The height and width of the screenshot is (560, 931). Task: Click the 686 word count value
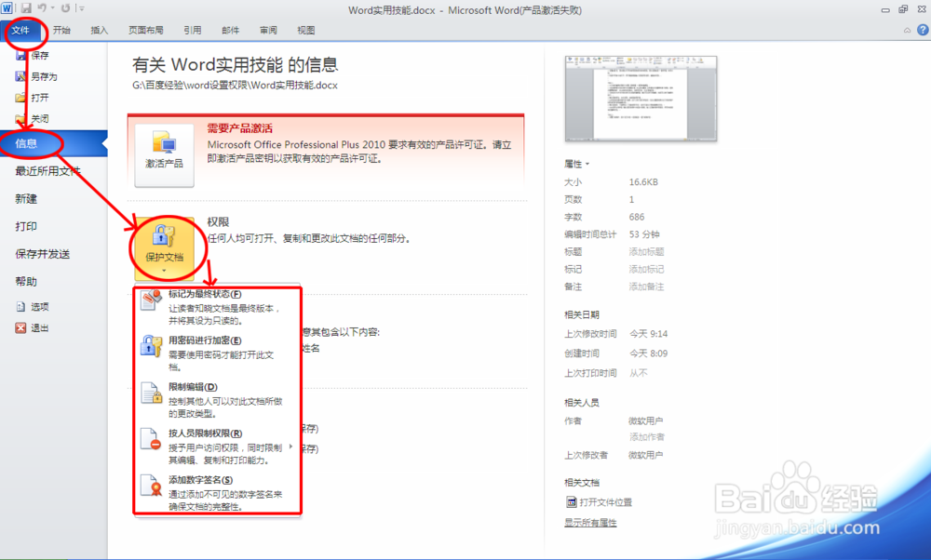click(x=637, y=217)
